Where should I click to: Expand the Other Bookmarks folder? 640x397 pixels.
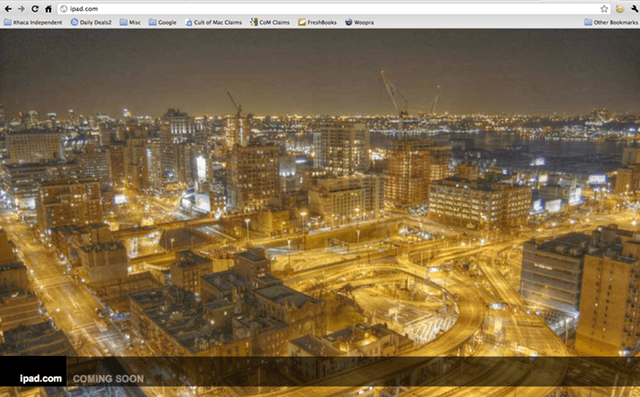(x=611, y=22)
